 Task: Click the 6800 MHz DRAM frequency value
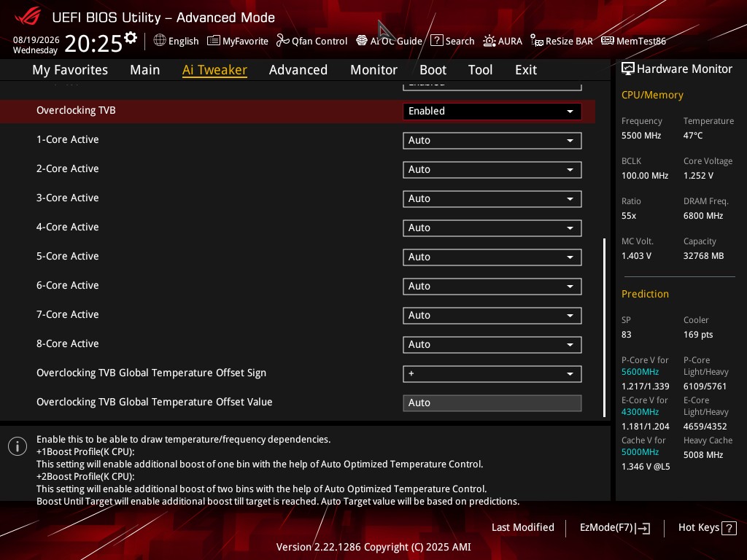[703, 216]
